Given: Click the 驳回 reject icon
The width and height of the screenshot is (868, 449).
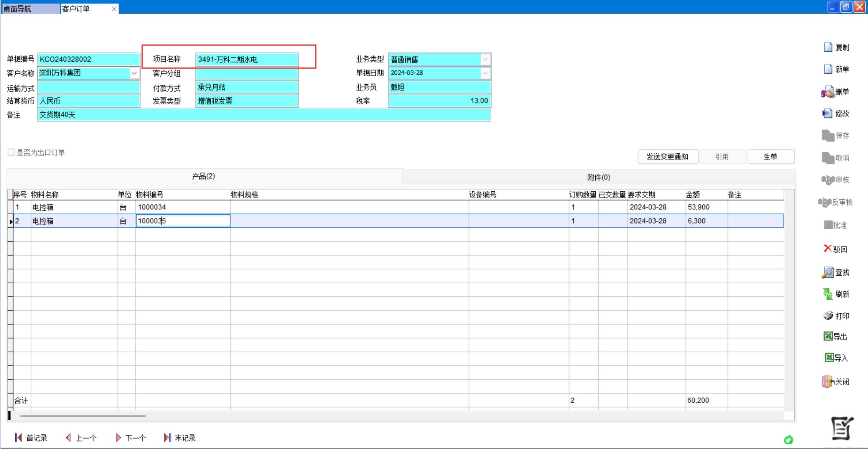Looking at the screenshot, I should (x=828, y=248).
